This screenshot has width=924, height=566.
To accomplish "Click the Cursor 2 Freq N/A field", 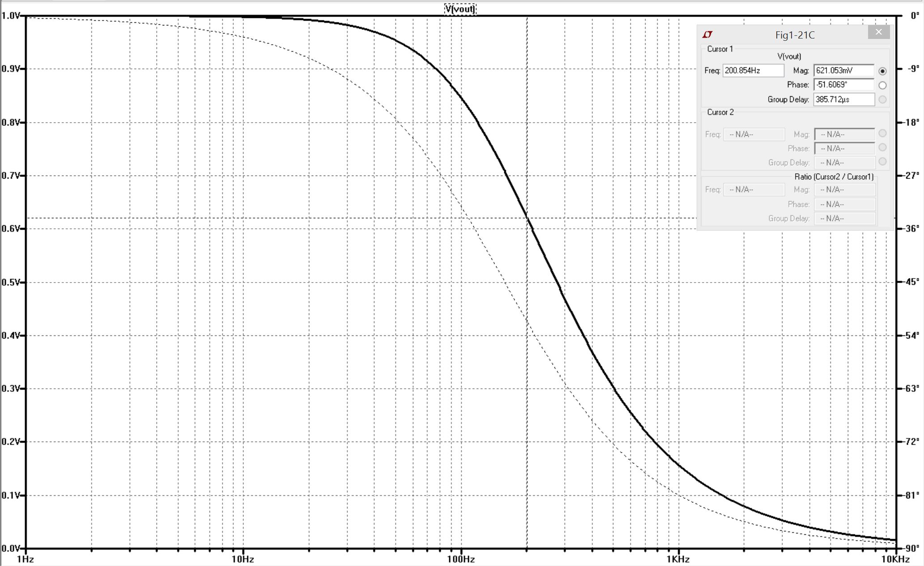I will click(754, 134).
